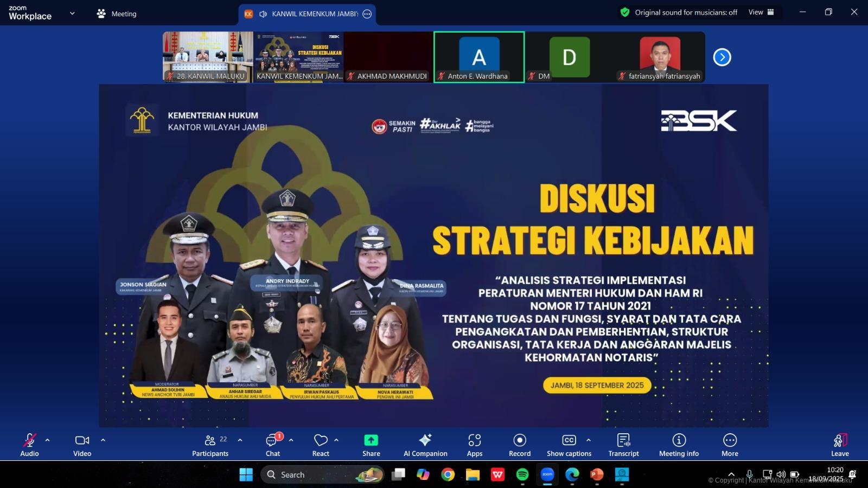Open the Apps menu
868x488 pixels.
click(x=475, y=445)
